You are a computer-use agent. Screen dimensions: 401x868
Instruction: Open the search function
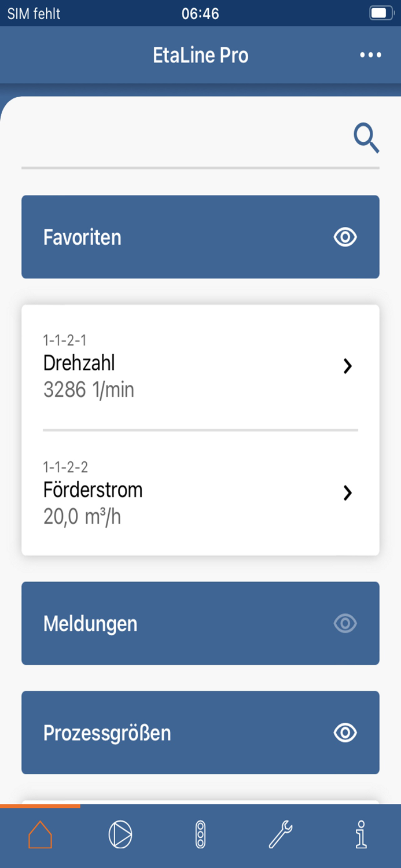[x=366, y=138]
